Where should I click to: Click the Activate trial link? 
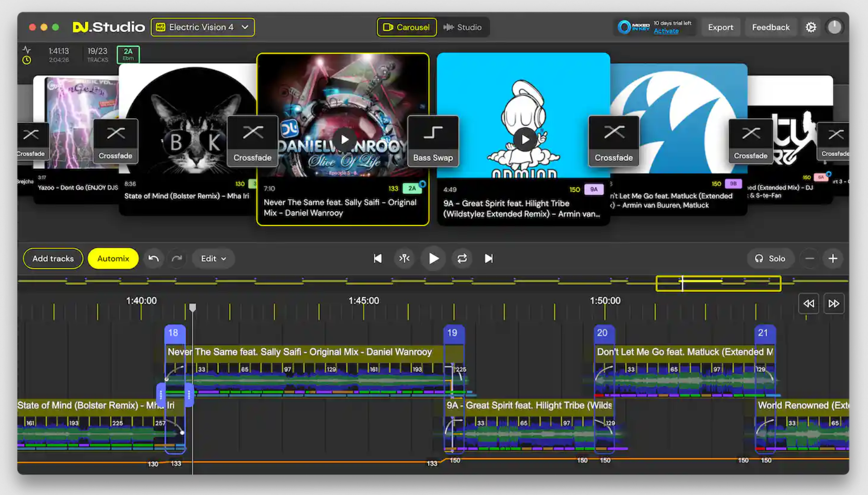(x=666, y=31)
